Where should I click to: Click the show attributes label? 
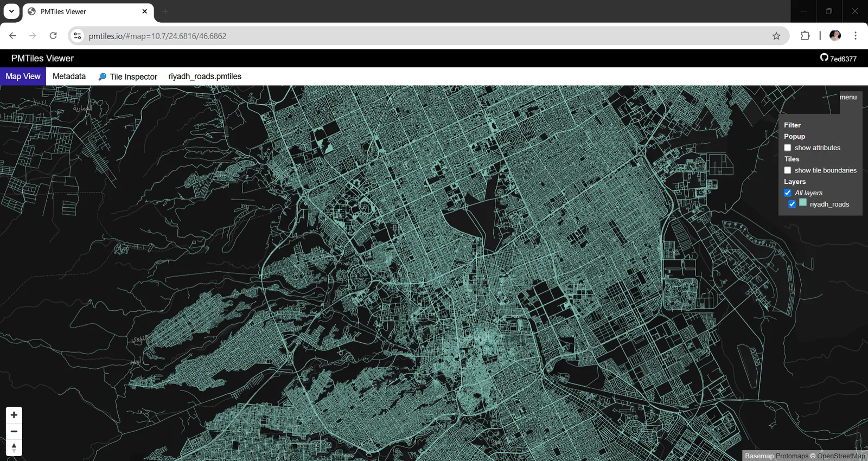[818, 148]
